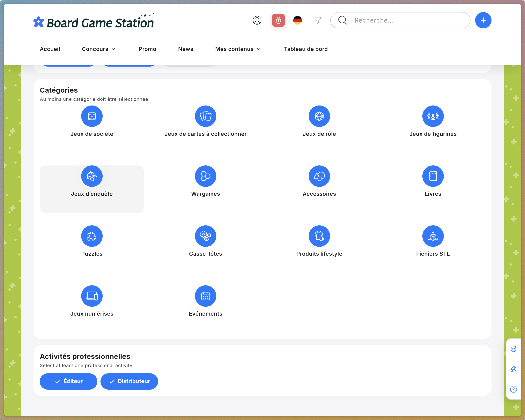525x420 pixels.
Task: Select the Jeux de société dice icon
Action: point(92,116)
